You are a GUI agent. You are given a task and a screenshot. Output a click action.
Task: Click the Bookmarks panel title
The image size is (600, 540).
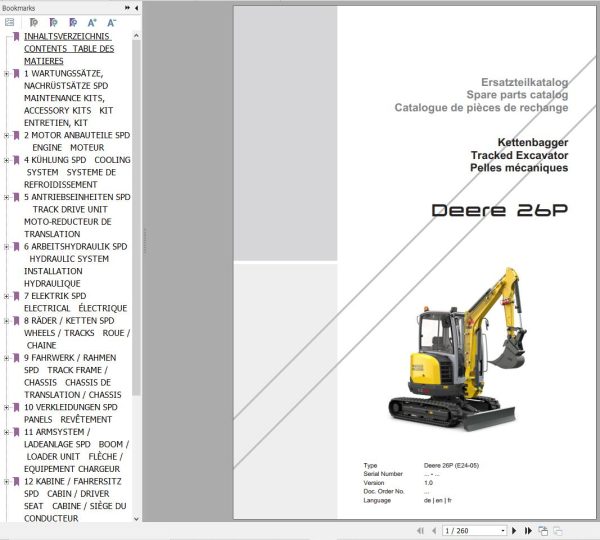click(x=18, y=8)
